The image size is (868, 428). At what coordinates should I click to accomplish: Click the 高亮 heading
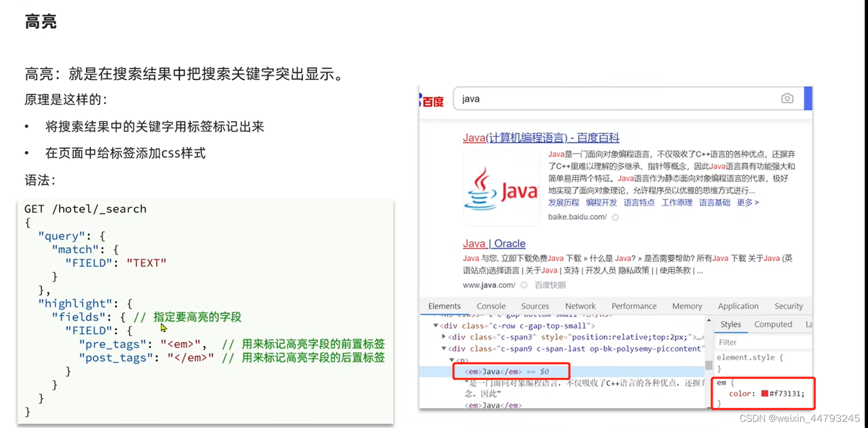(x=41, y=22)
